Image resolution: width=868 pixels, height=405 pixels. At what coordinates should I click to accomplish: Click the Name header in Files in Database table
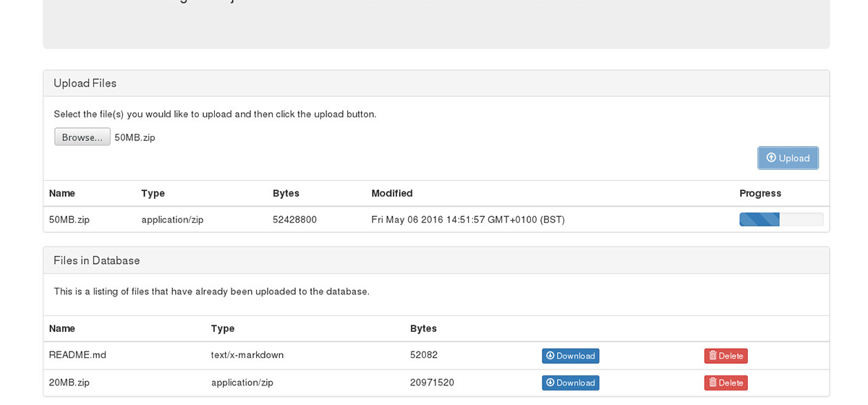(62, 328)
